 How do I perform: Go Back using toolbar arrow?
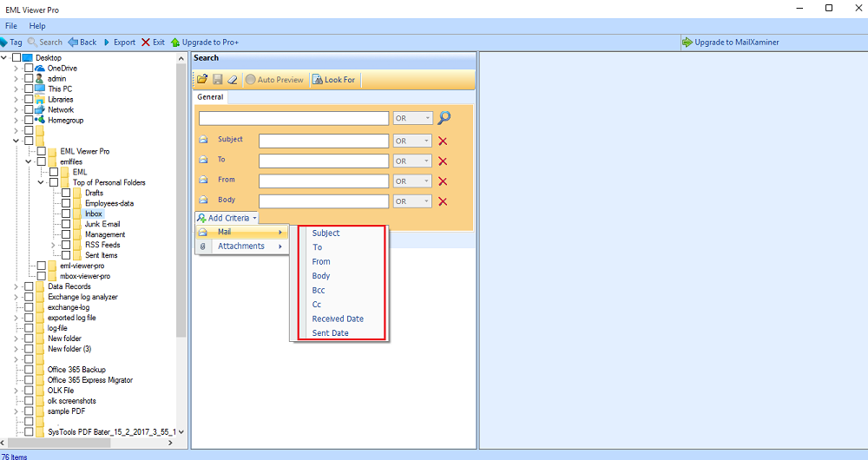click(82, 42)
